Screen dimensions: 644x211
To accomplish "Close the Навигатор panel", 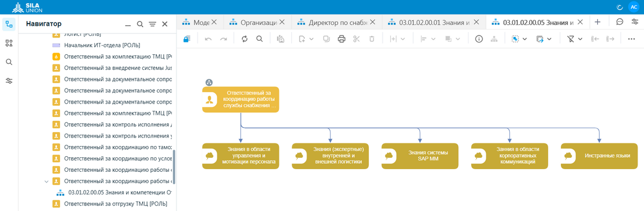I will click(x=165, y=24).
